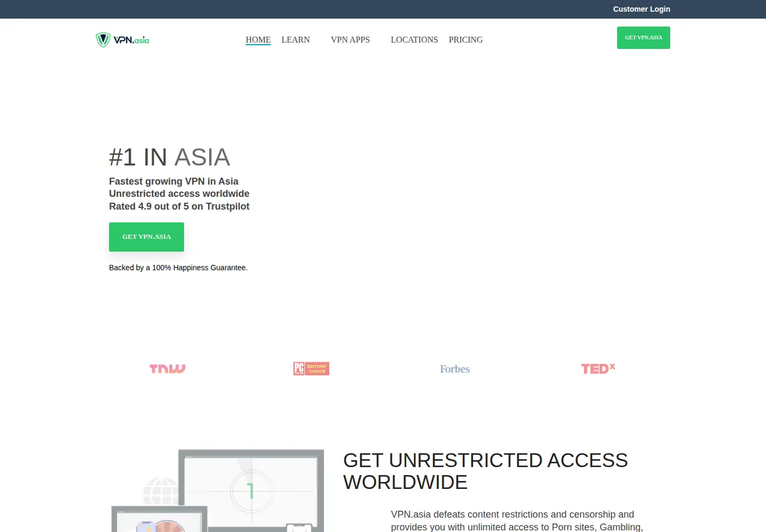Viewport: 766px width, 532px height.
Task: Navigate to the LOCATIONS page
Action: coord(414,40)
